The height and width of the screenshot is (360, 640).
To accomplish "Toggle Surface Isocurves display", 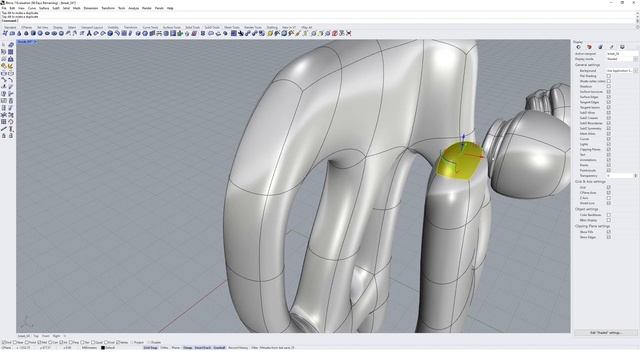I will 609,92.
